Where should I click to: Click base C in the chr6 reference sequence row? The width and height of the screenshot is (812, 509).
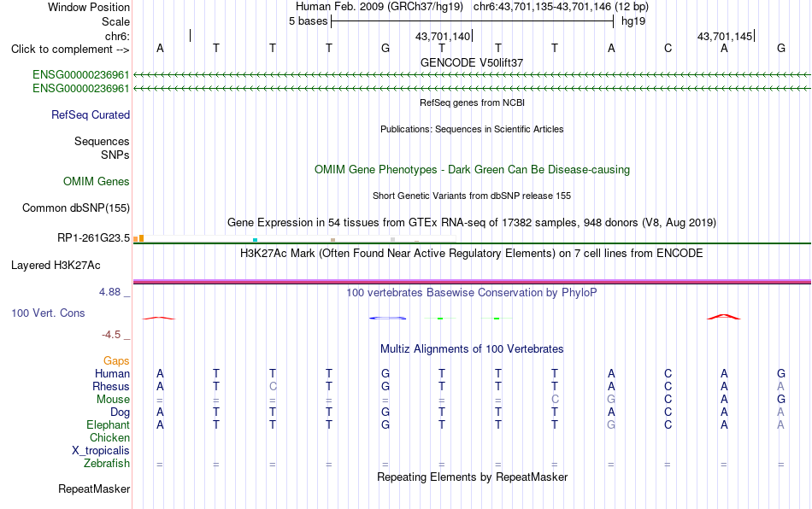click(668, 48)
